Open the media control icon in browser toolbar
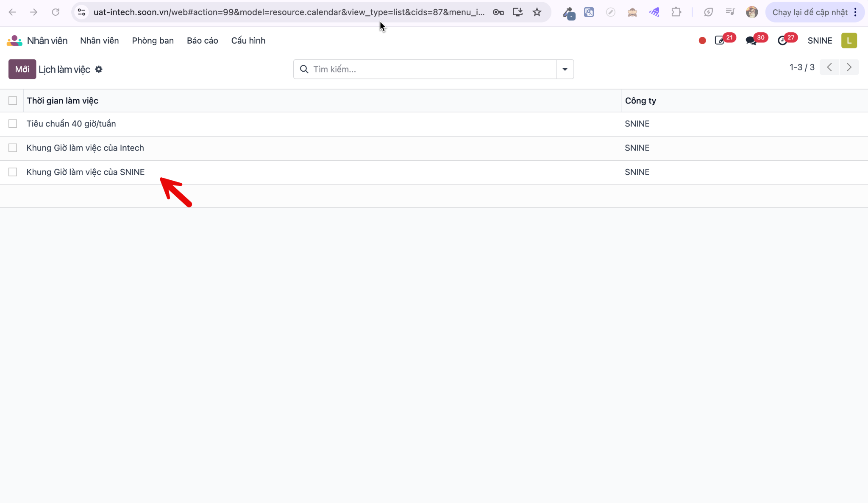This screenshot has width=868, height=503. 730,12
